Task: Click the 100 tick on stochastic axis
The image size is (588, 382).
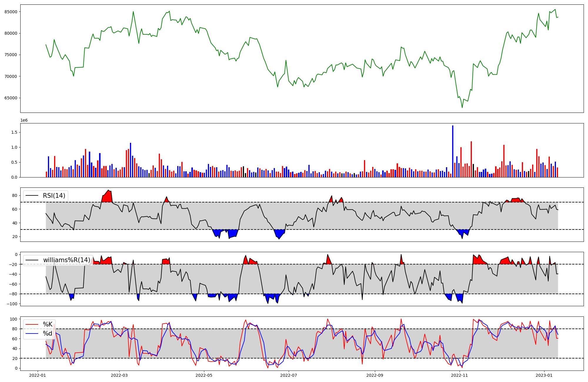Action: tap(14, 319)
